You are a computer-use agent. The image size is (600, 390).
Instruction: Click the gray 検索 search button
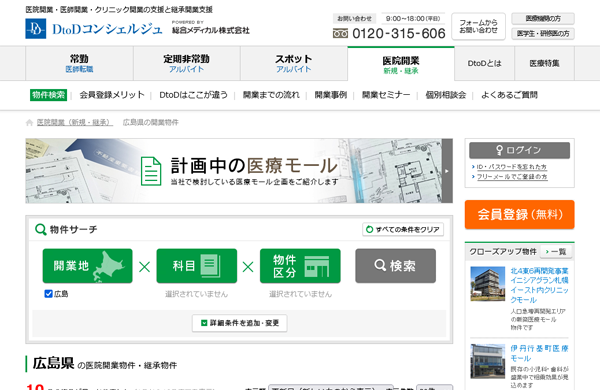[395, 266]
